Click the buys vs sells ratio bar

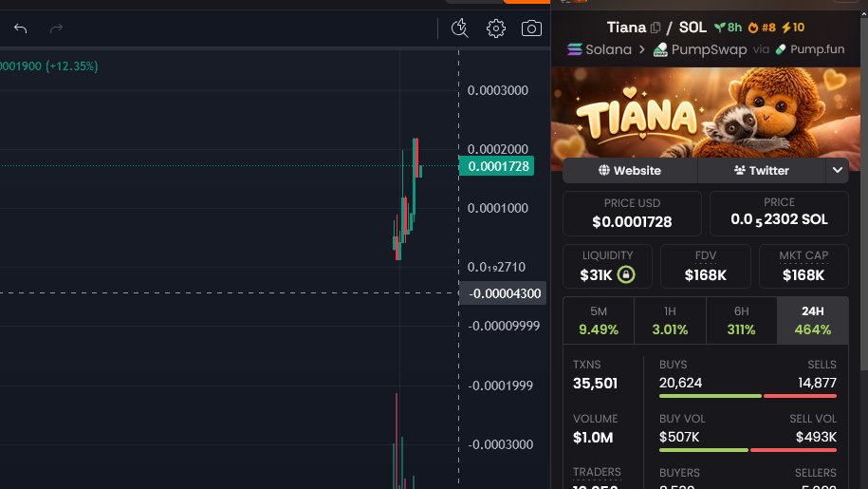click(x=748, y=396)
